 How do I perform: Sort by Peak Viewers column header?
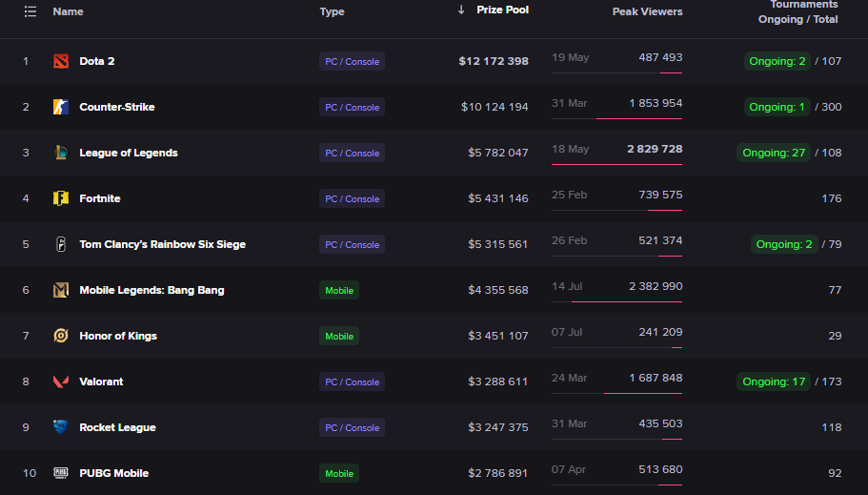647,11
